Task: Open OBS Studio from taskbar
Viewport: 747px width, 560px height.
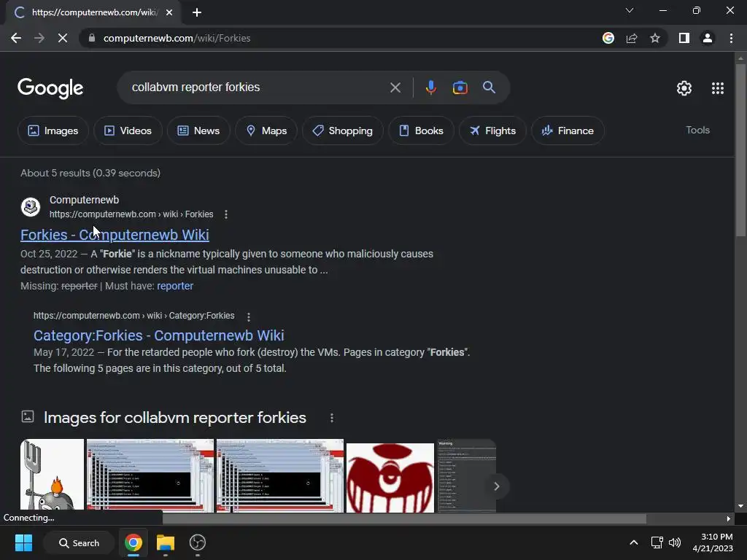Action: point(197,542)
